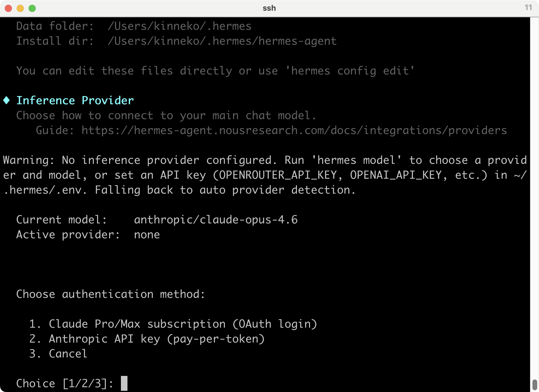Viewport: 539px width, 392px height.
Task: Click the red close window button
Action: (8, 8)
